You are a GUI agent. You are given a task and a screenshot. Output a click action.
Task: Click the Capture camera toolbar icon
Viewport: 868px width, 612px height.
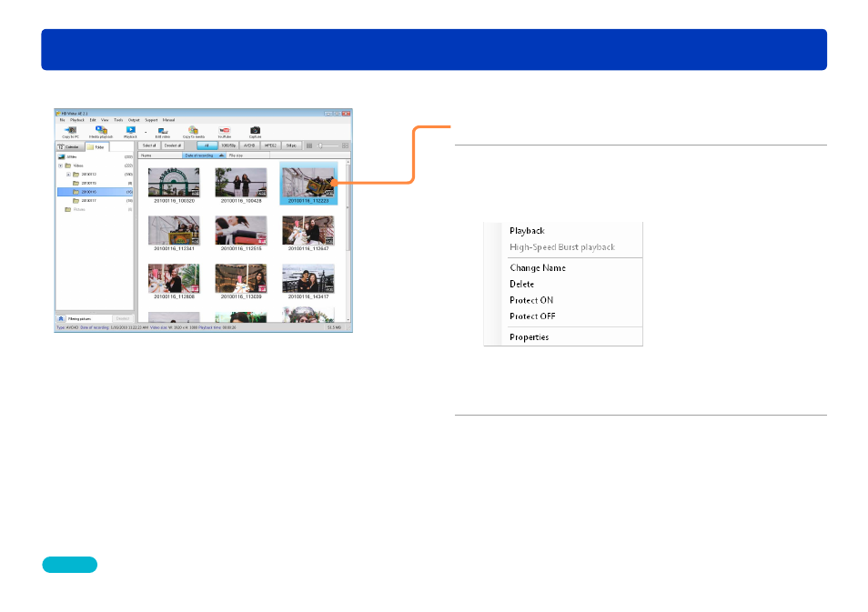click(x=255, y=132)
